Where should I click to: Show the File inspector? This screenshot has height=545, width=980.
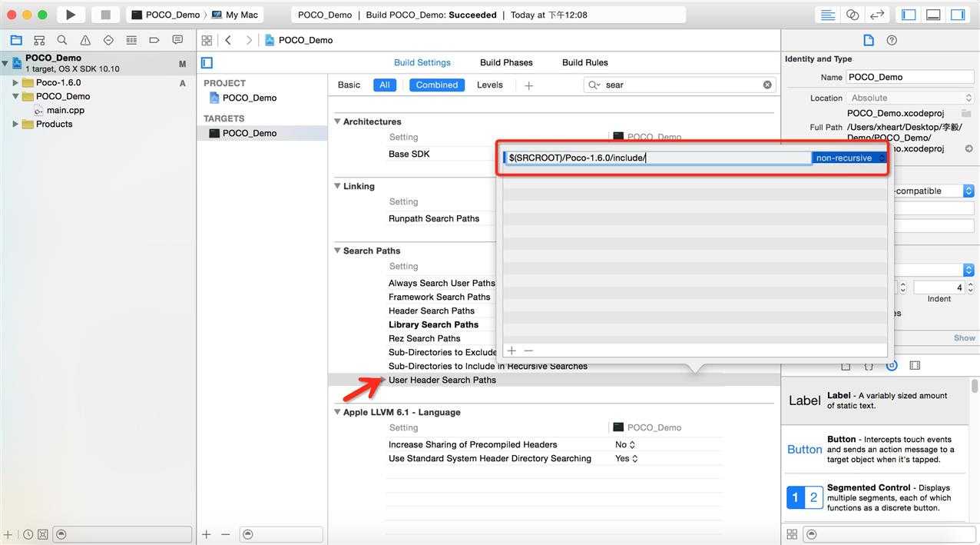click(869, 40)
